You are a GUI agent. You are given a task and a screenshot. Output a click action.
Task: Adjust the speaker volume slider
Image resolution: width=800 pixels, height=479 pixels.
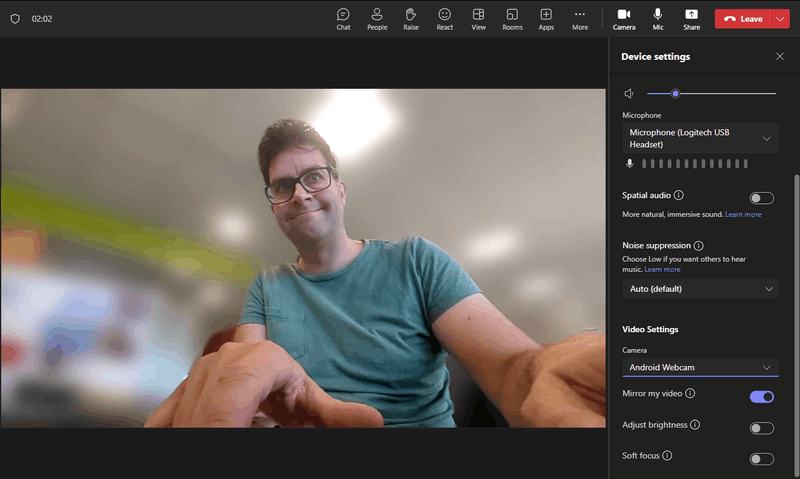tap(676, 93)
